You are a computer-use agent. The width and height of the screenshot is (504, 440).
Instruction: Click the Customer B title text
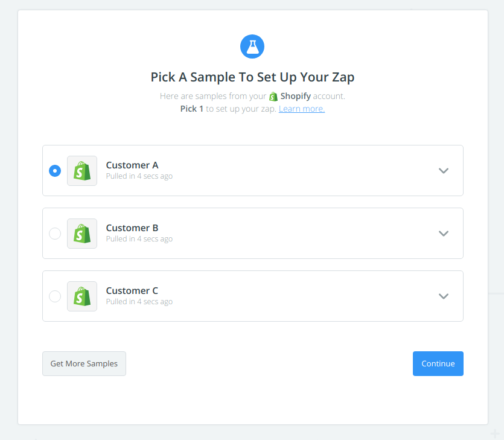pyautogui.click(x=132, y=228)
